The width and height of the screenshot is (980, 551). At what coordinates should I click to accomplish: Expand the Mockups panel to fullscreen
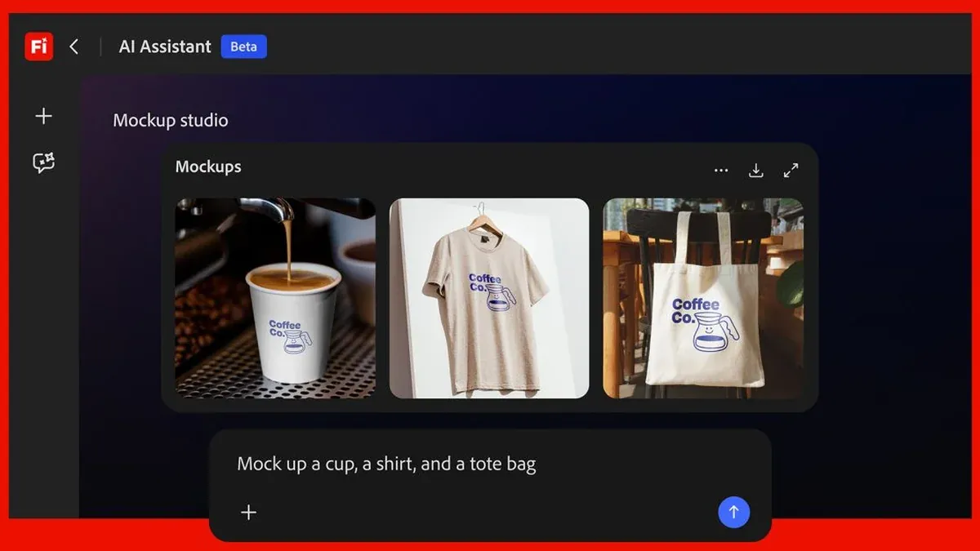pos(791,171)
